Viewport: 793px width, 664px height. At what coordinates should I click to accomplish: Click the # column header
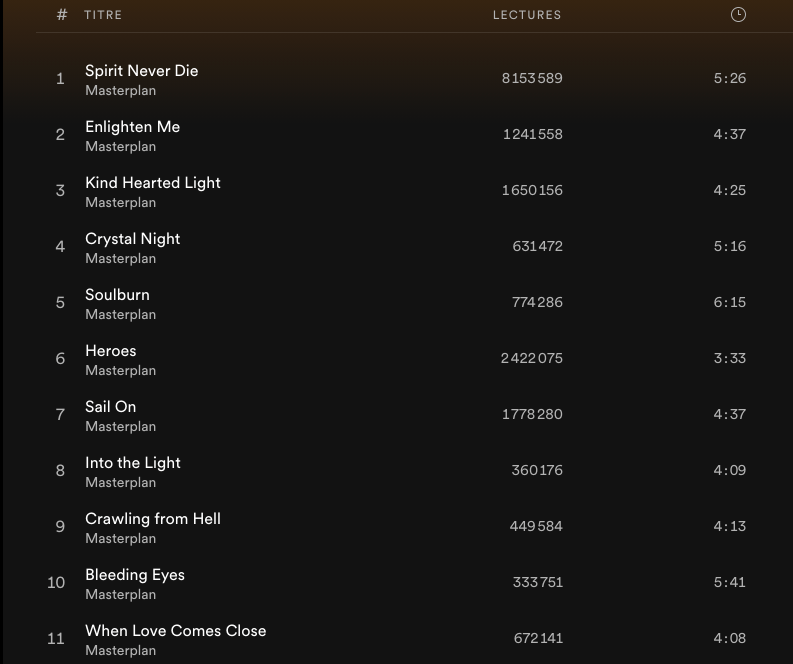coord(62,15)
